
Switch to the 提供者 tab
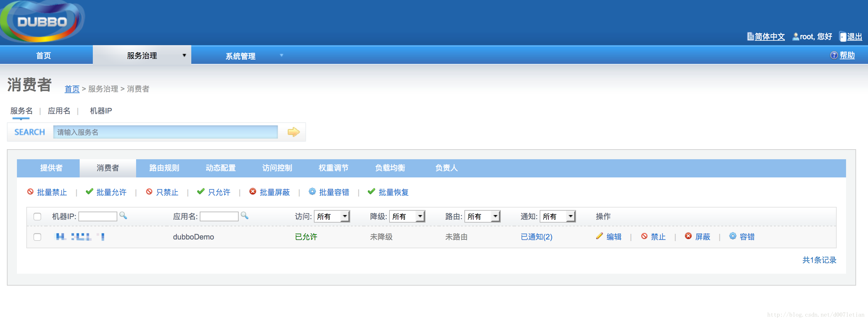(51, 168)
